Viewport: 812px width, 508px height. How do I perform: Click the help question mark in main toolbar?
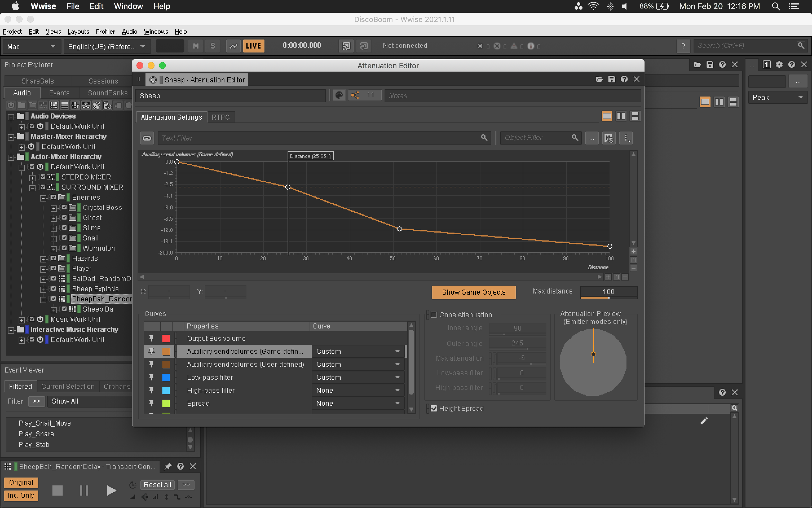tap(683, 46)
